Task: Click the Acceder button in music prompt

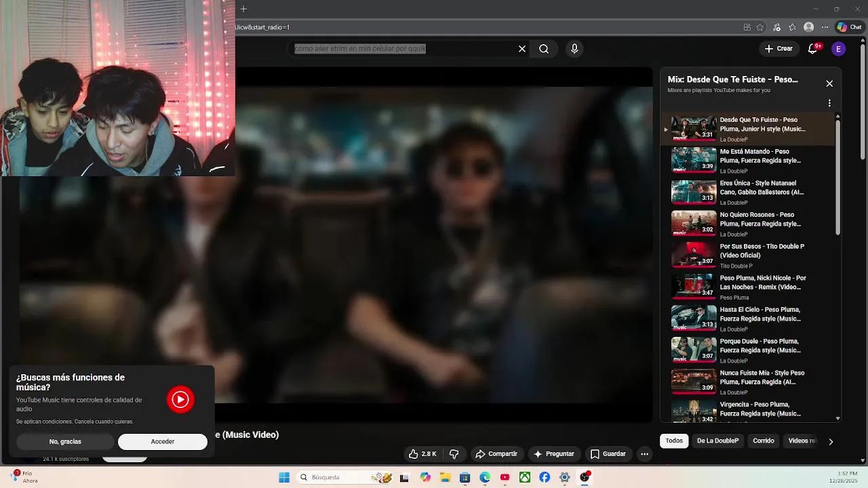Action: (163, 442)
